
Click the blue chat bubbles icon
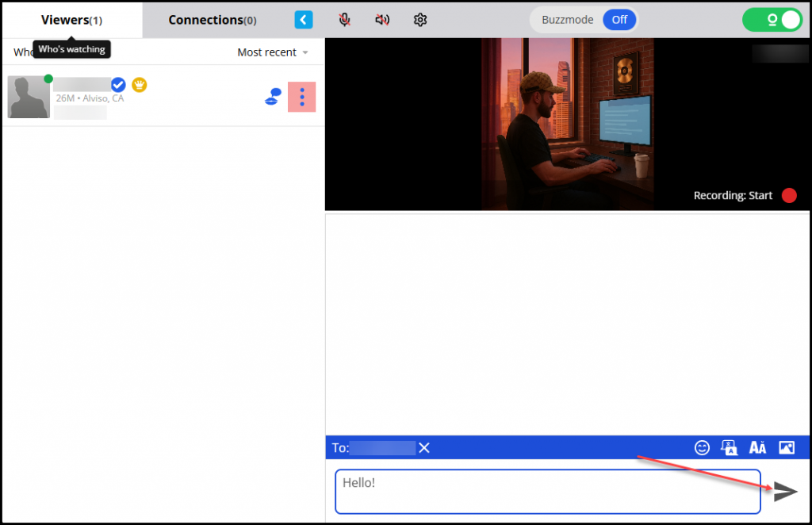coord(272,98)
